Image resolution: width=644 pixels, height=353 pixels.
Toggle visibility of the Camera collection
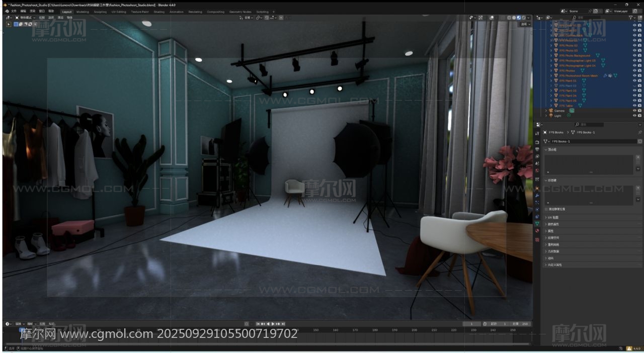[x=634, y=111]
